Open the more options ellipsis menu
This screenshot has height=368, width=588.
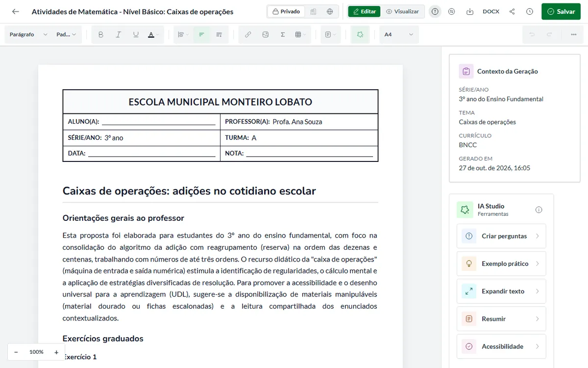tap(573, 34)
